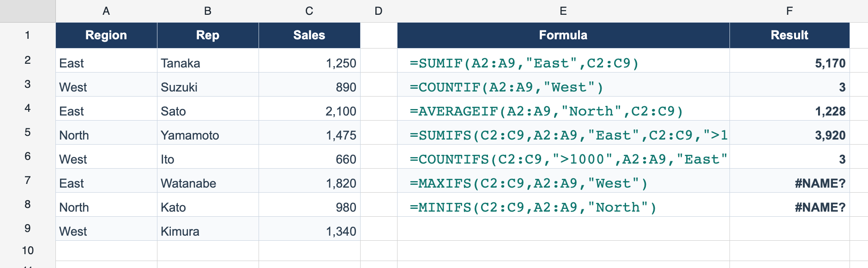Click the Rep header cell

[x=208, y=35]
